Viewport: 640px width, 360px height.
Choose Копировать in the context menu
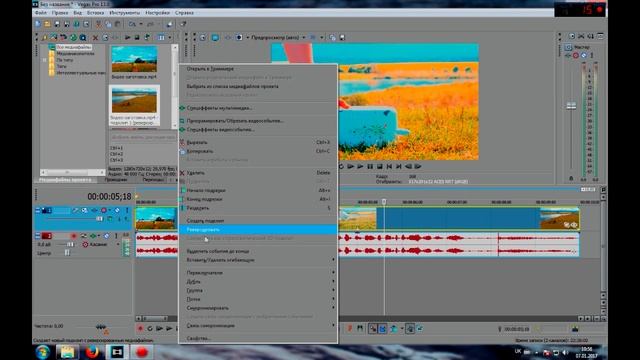(x=258, y=151)
